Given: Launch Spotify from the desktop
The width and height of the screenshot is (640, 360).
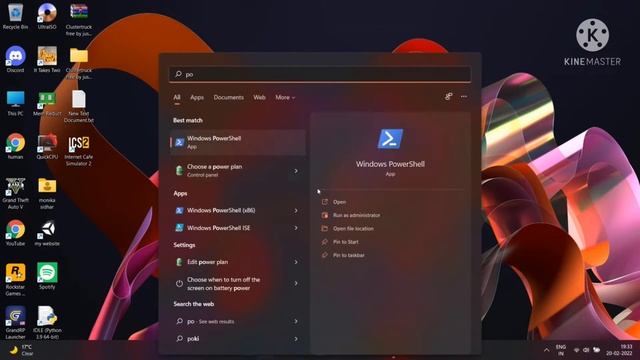Looking at the screenshot, I should pyautogui.click(x=47, y=276).
